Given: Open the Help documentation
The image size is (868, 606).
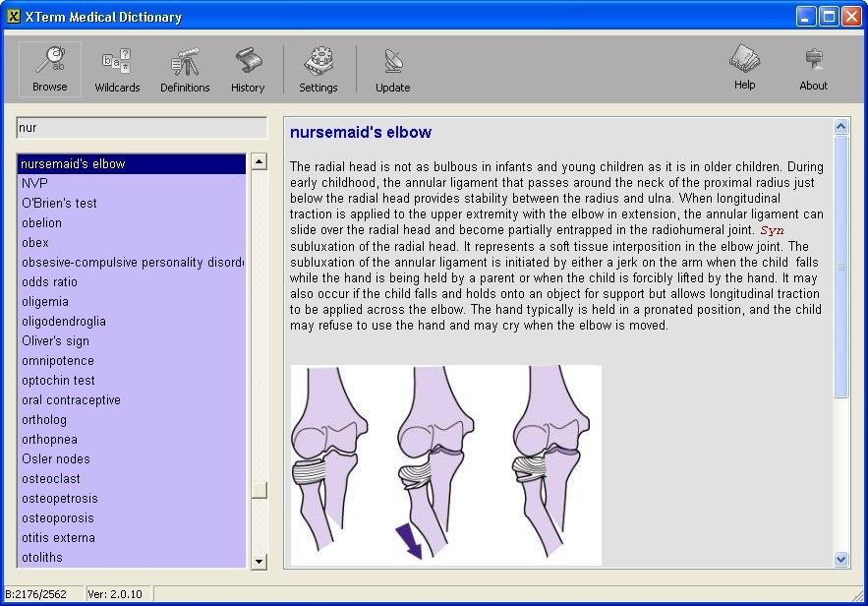Looking at the screenshot, I should coord(744,67).
